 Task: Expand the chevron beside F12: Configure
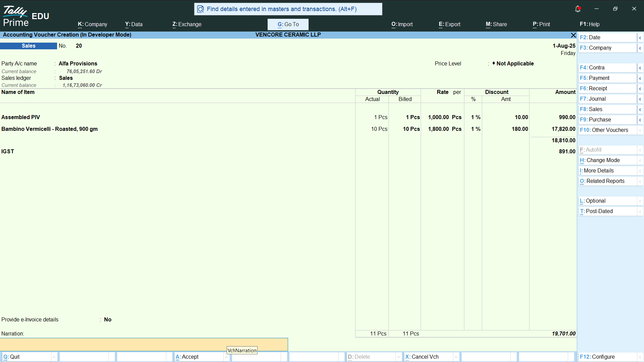pyautogui.click(x=640, y=357)
